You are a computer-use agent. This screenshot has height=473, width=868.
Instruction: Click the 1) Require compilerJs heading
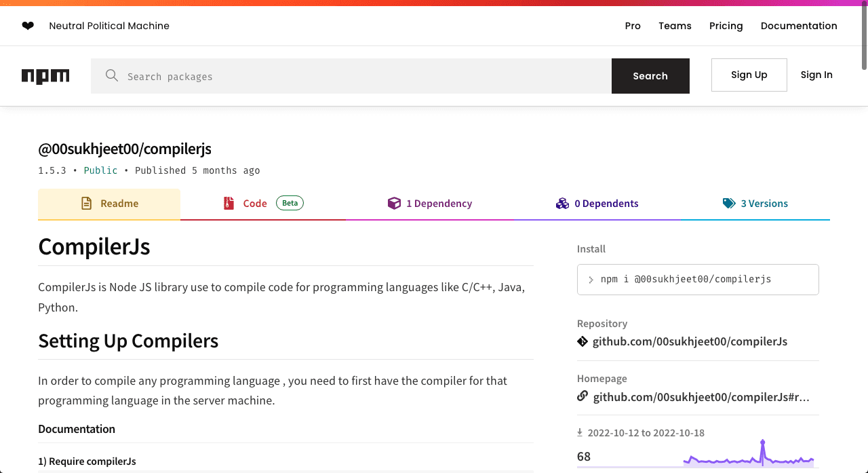(87, 461)
